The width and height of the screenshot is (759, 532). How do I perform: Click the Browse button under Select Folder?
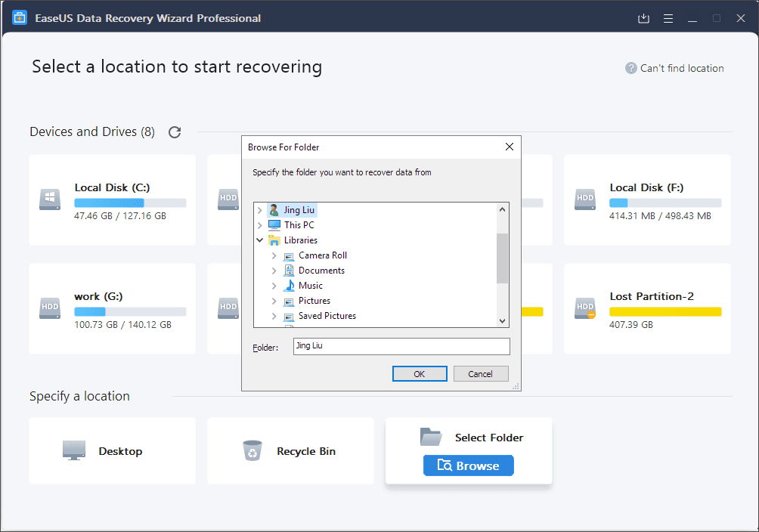[x=468, y=466]
